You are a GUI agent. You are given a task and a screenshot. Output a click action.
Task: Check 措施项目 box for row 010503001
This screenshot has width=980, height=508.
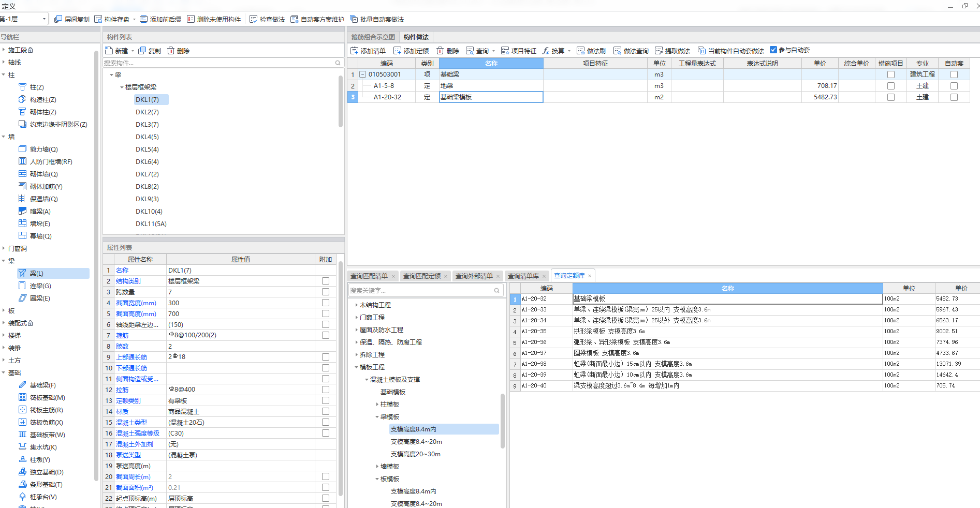pyautogui.click(x=891, y=74)
